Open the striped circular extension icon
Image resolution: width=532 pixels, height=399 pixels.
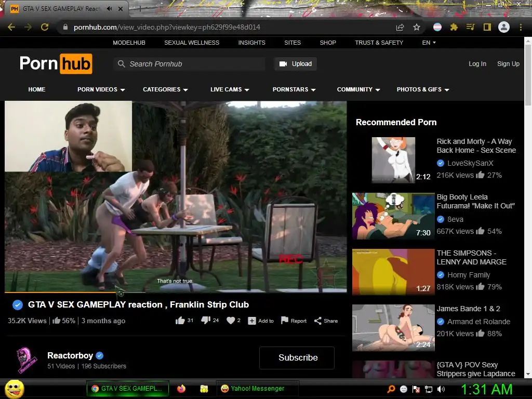(x=437, y=27)
